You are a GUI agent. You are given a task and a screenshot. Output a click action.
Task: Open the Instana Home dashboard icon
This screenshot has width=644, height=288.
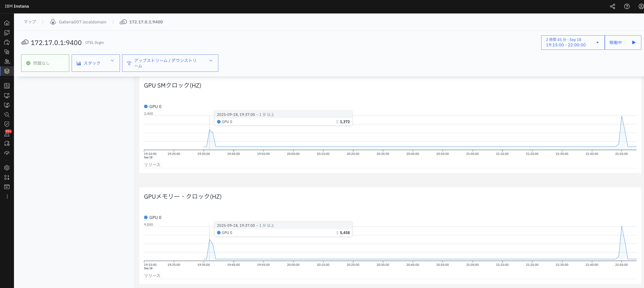coord(7,23)
